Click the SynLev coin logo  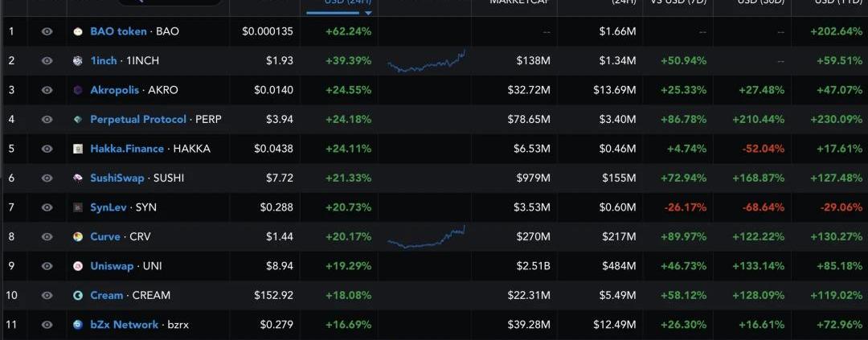point(78,207)
